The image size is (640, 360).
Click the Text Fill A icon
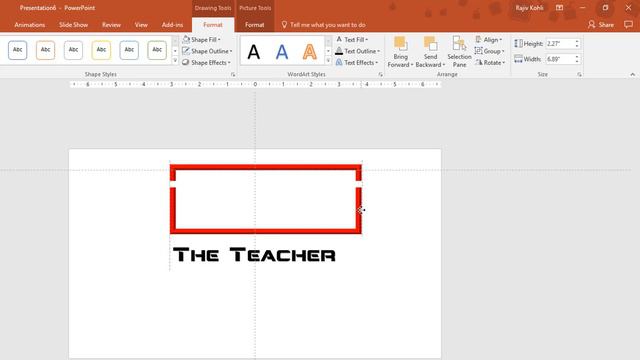point(339,39)
